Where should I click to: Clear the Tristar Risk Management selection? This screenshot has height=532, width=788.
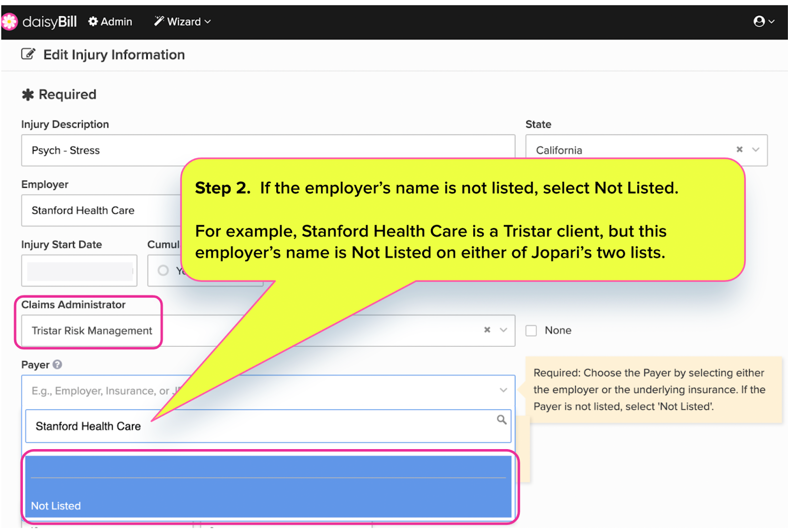tap(487, 330)
